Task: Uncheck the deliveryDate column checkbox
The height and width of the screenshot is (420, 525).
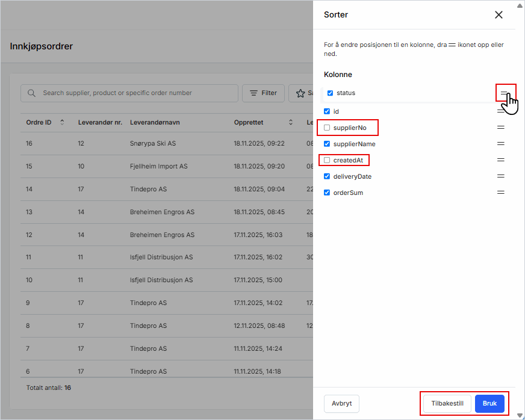Action: point(327,176)
